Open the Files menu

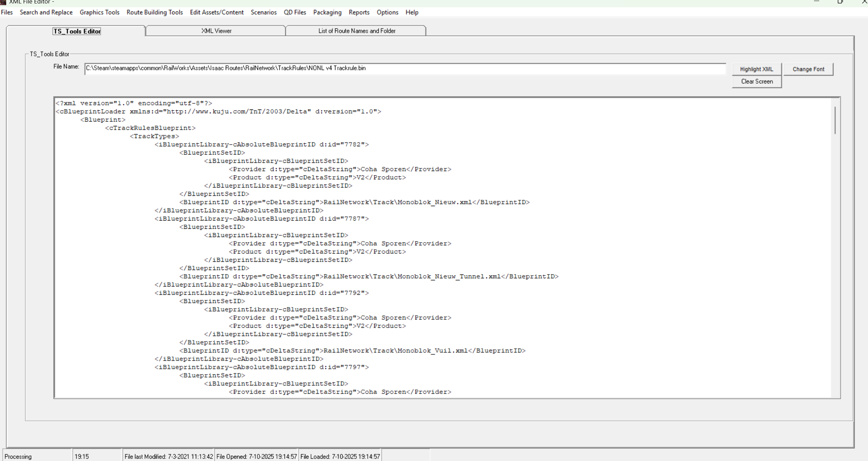point(7,12)
